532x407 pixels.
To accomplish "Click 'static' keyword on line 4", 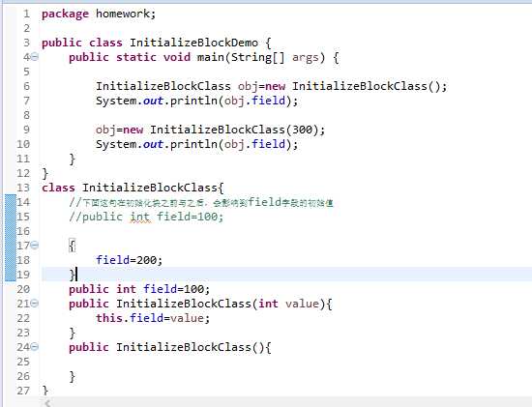I will coord(136,57).
